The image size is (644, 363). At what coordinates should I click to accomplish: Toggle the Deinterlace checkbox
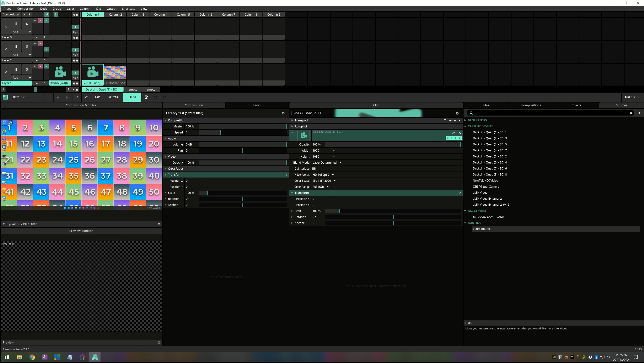(x=314, y=169)
